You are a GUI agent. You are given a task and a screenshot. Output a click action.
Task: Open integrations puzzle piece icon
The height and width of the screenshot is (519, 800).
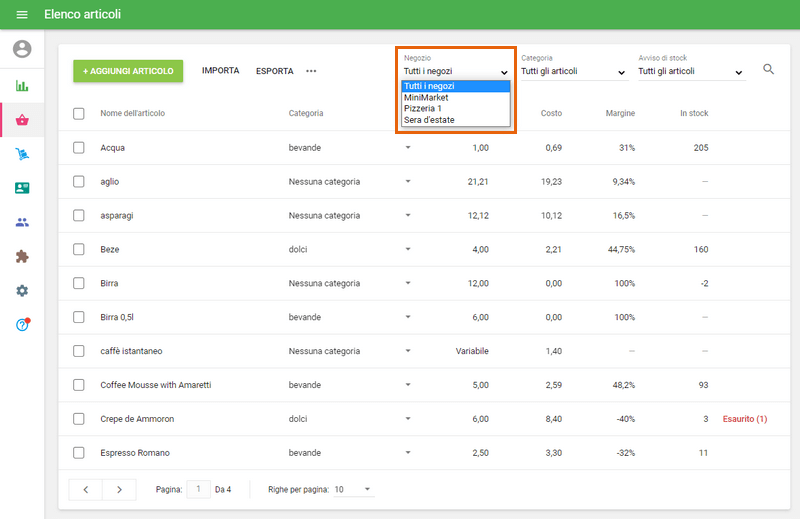(22, 256)
